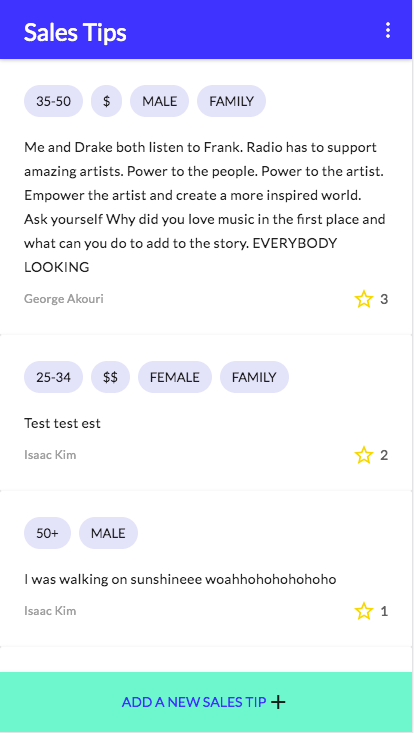Open the tip text about Drake and Frank
Image resolution: width=414 pixels, height=733 pixels.
coord(205,207)
